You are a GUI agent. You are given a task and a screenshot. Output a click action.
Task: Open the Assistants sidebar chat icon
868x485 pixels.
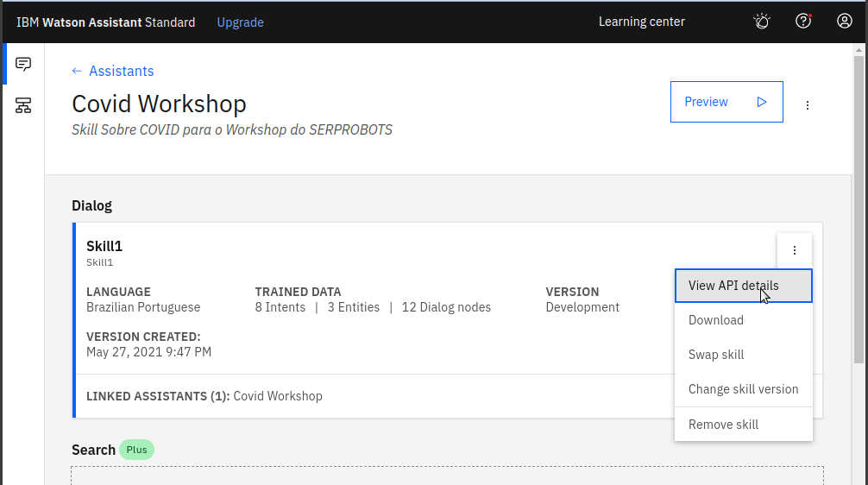[x=23, y=64]
